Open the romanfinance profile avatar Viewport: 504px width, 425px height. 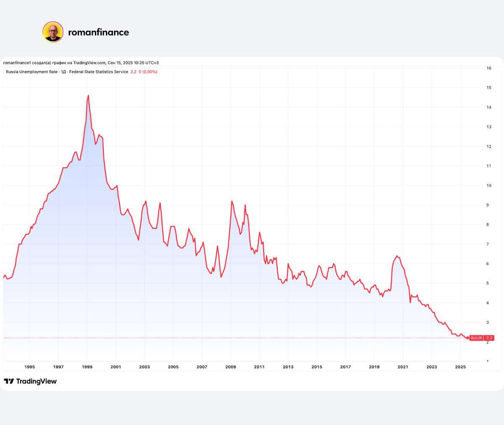(52, 32)
